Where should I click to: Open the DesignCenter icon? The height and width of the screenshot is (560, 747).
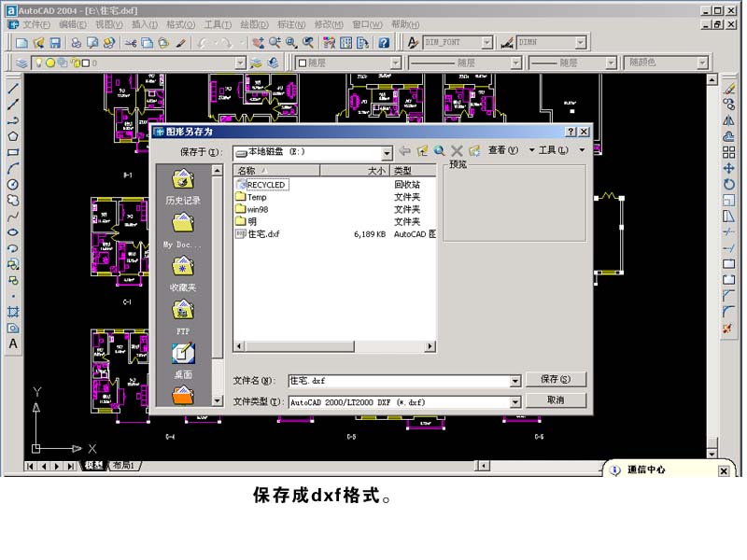click(x=345, y=43)
